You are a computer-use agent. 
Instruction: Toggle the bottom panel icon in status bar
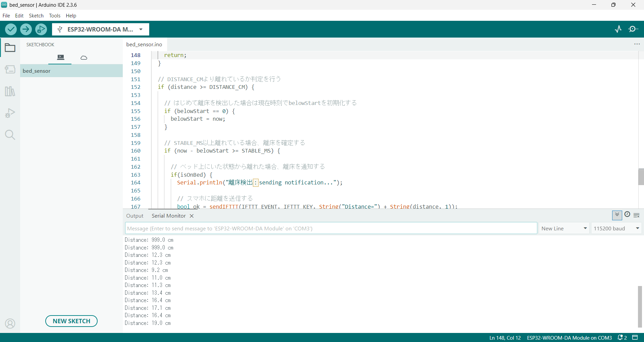[635, 337]
